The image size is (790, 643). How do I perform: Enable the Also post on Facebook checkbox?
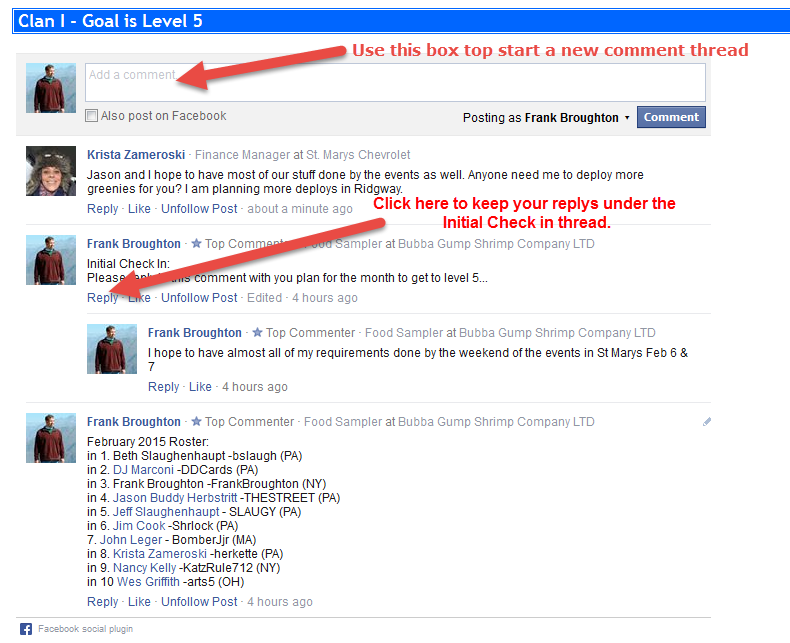pyautogui.click(x=91, y=116)
